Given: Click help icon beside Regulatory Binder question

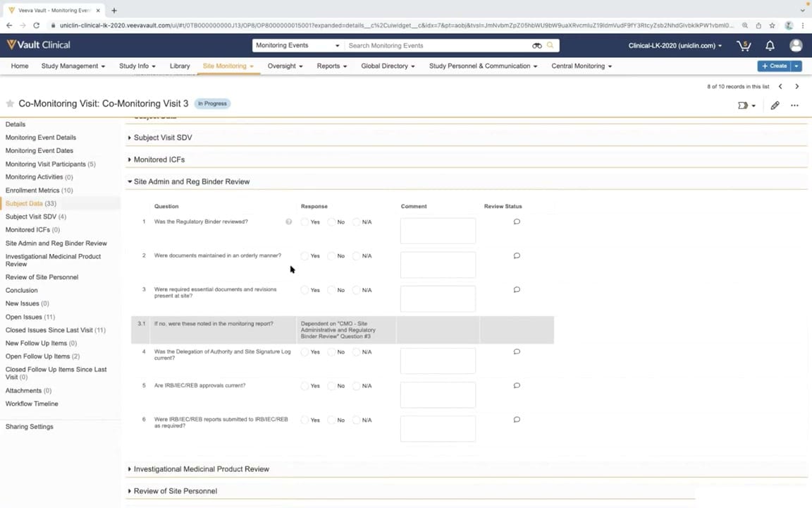Looking at the screenshot, I should [x=288, y=222].
